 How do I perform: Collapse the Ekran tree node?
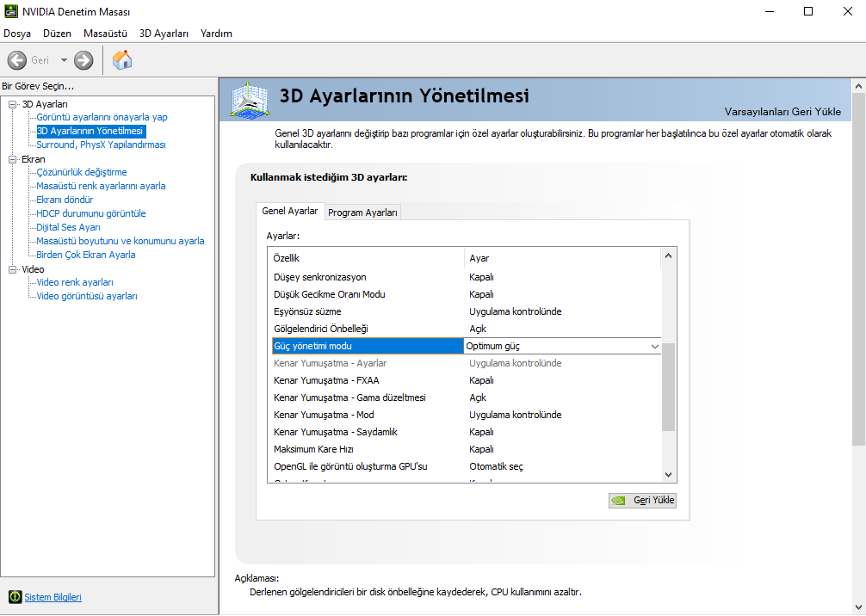(12, 159)
